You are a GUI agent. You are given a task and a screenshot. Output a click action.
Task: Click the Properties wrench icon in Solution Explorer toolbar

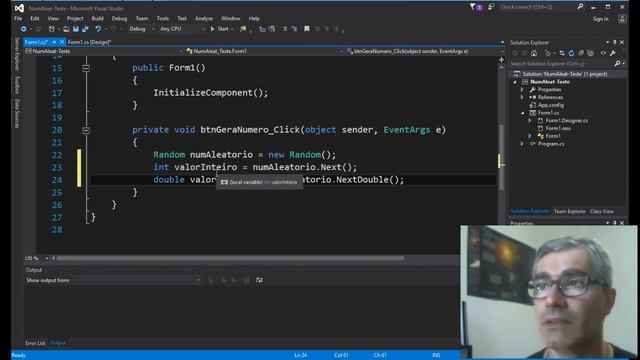[x=613, y=53]
